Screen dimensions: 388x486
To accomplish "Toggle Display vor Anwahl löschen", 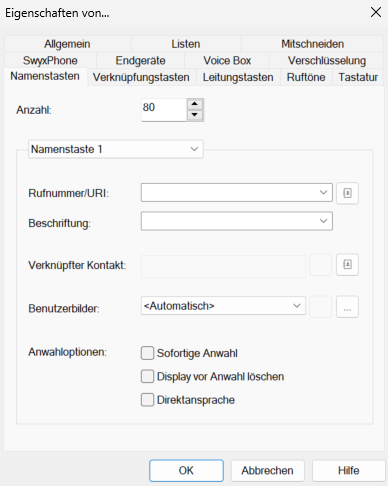I will tap(147, 376).
